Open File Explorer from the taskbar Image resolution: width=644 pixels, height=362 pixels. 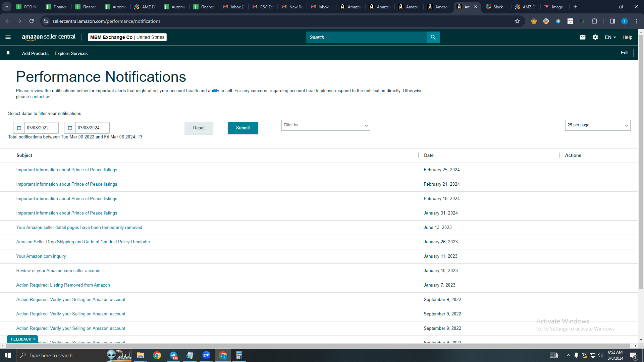[x=140, y=355]
